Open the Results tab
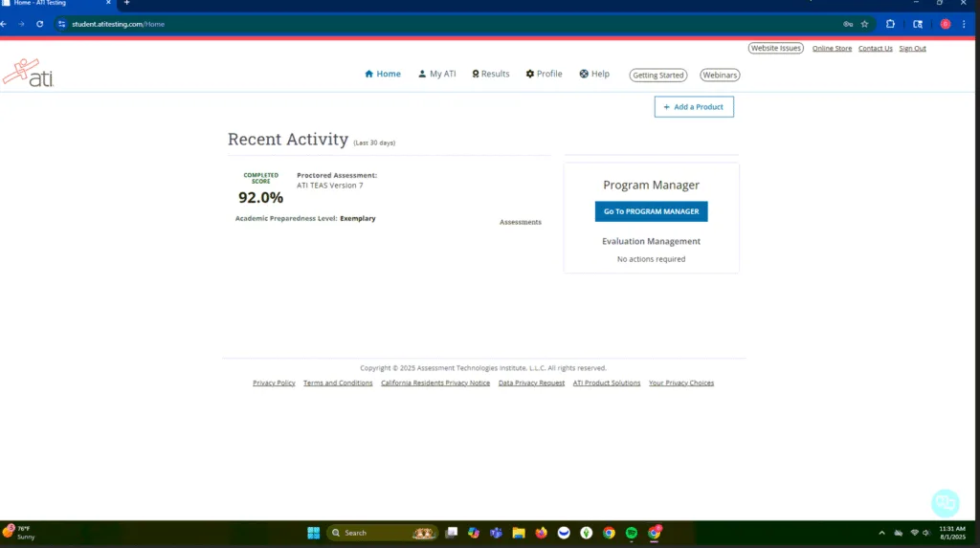 490,74
